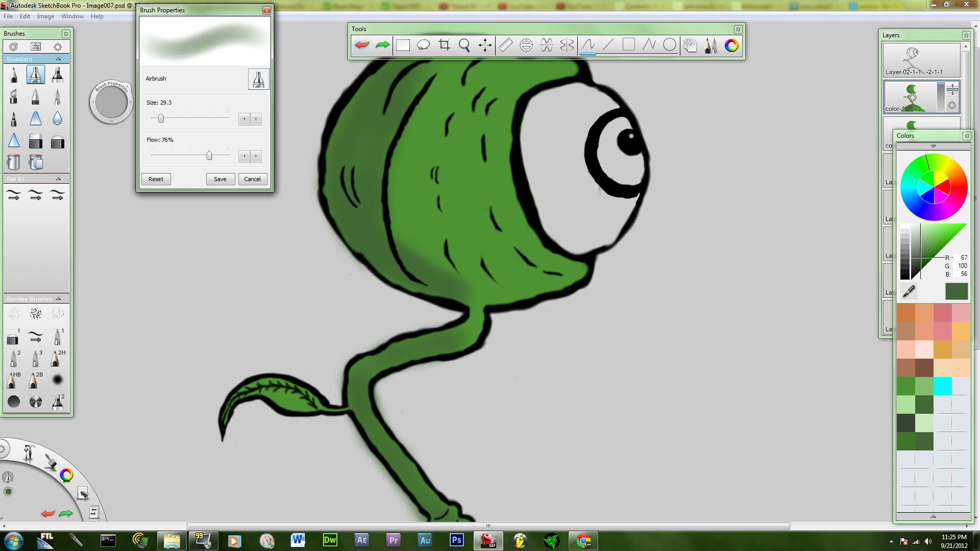Select the eyedropper color picker
Screen dimensions: 980x551
(x=909, y=291)
